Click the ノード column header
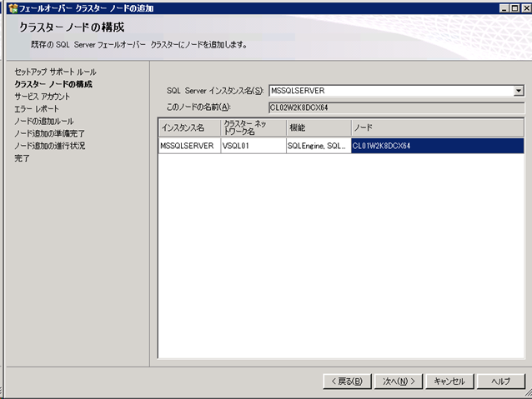Viewport: 532px width, 399px height. 436,127
